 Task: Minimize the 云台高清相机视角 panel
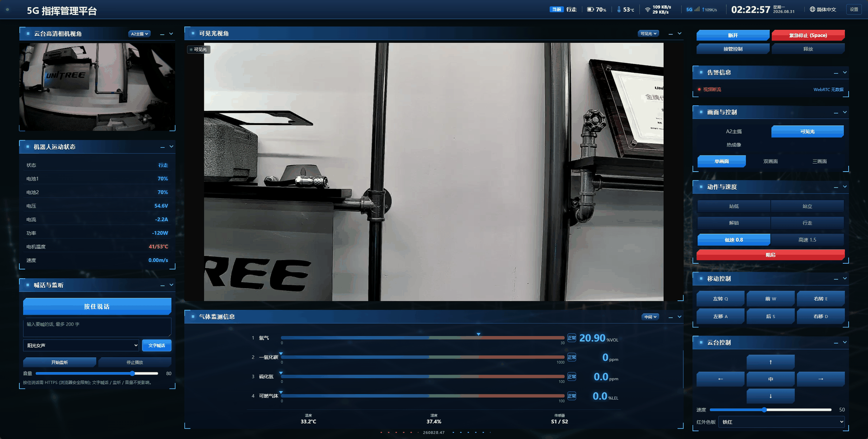(162, 34)
